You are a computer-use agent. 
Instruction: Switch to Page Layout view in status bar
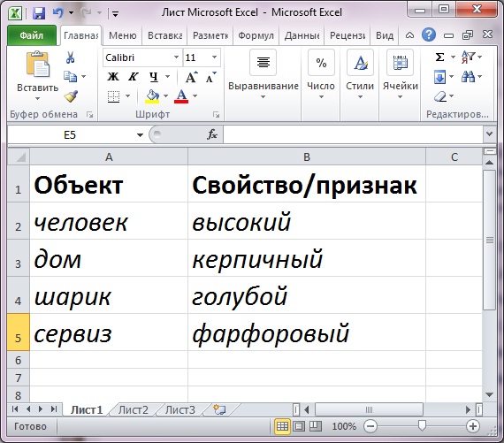coord(299,426)
